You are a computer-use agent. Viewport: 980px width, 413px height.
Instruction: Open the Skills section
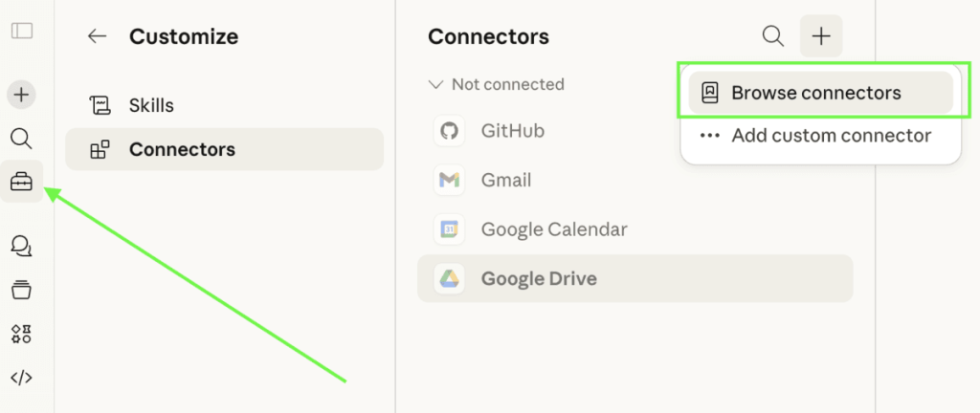tap(151, 105)
